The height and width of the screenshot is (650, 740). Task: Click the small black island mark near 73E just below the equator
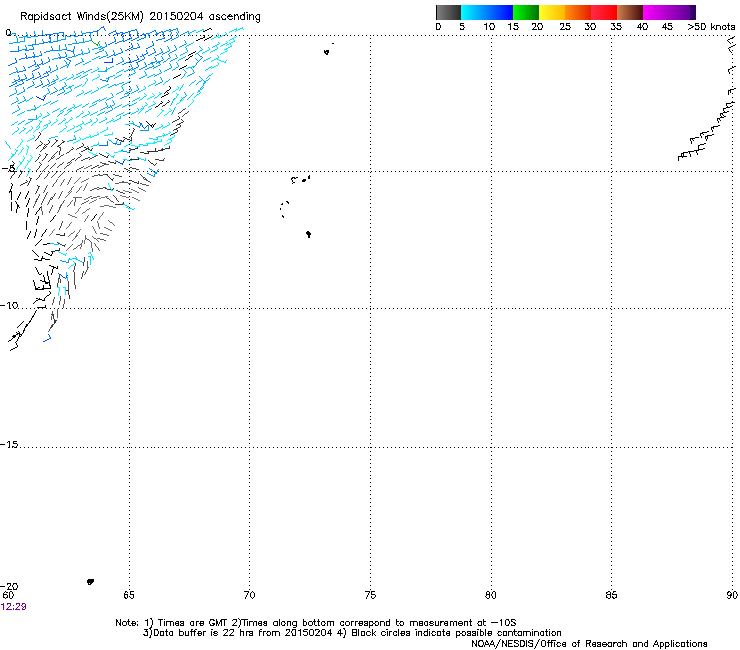pos(327,52)
